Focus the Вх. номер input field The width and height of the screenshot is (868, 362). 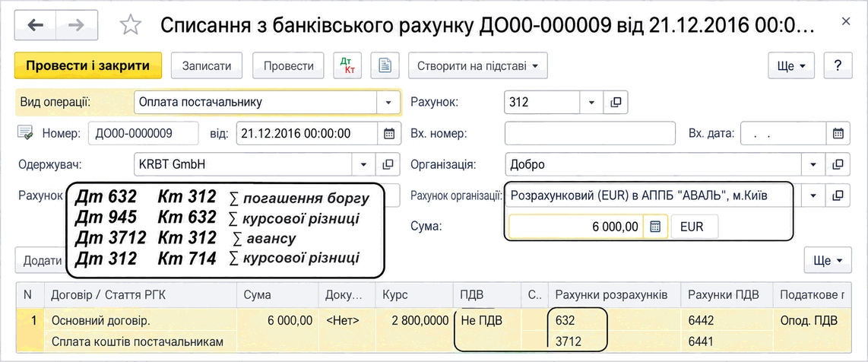point(590,133)
